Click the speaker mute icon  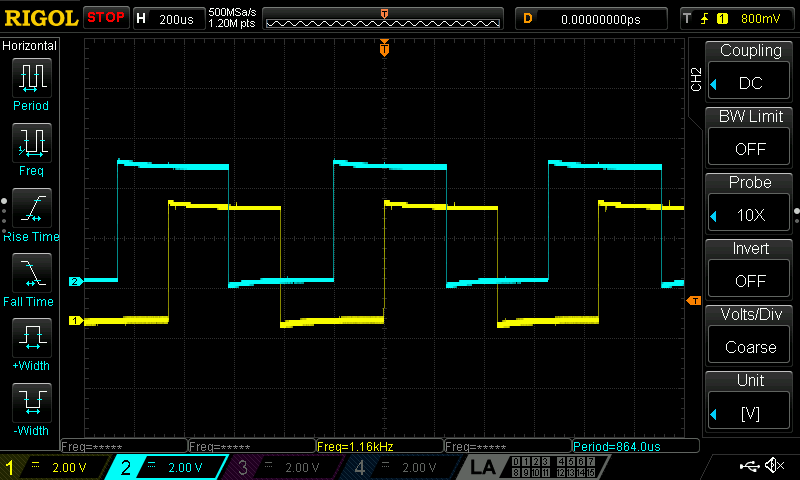pyautogui.click(x=773, y=466)
